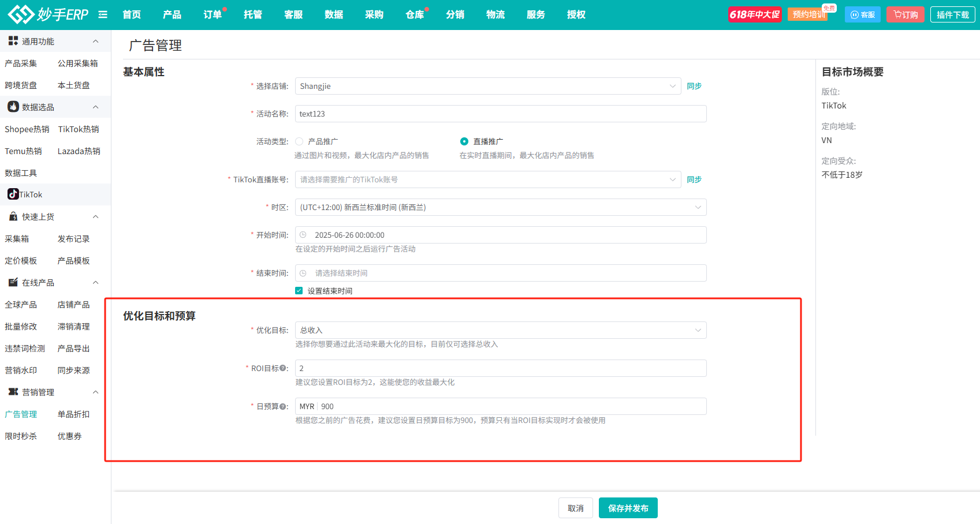The width and height of the screenshot is (980, 524).
Task: Open the 客服 top menu
Action: (x=293, y=14)
